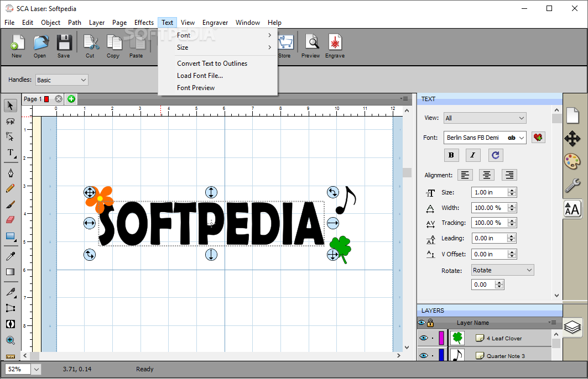Set text alignment to center
Viewport: 588px width, 379px height.
pyautogui.click(x=487, y=175)
